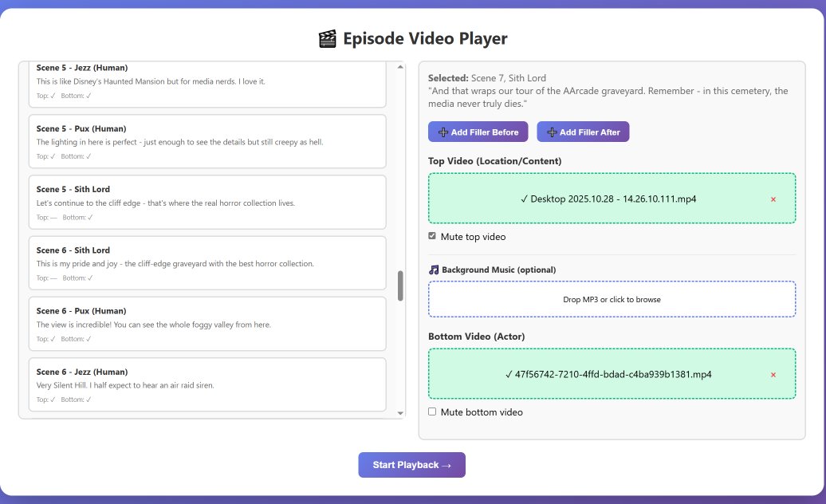Select Scene 6 - Jezz (Human) card
This screenshot has height=504, width=826.
[207, 385]
